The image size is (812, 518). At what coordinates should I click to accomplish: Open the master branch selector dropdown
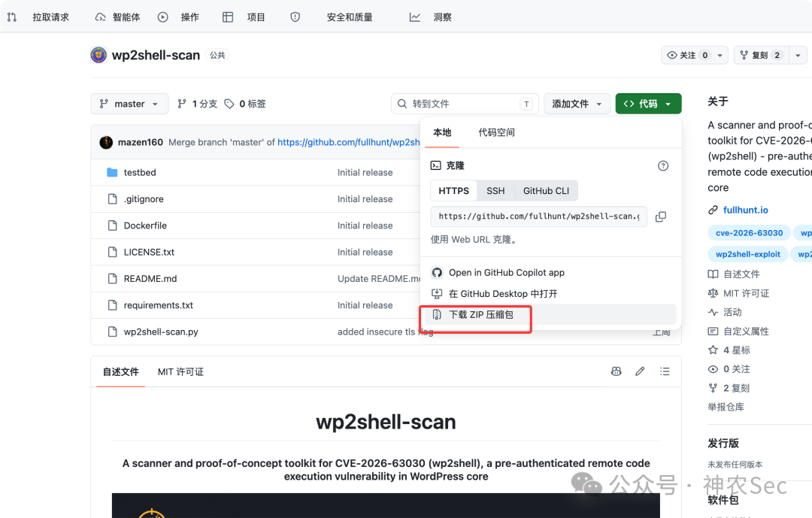click(129, 104)
